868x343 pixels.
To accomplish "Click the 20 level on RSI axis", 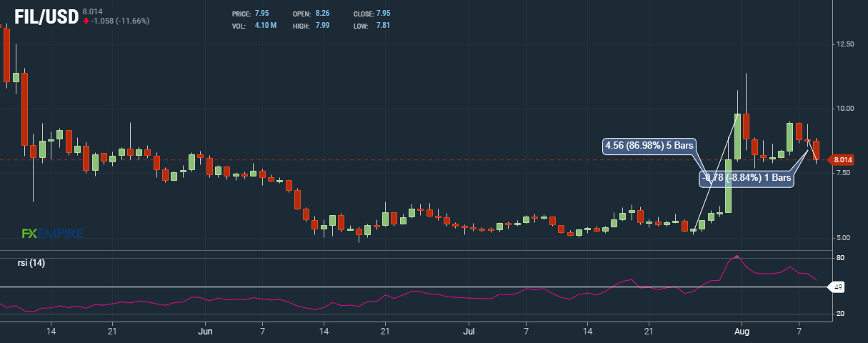I will click(841, 314).
